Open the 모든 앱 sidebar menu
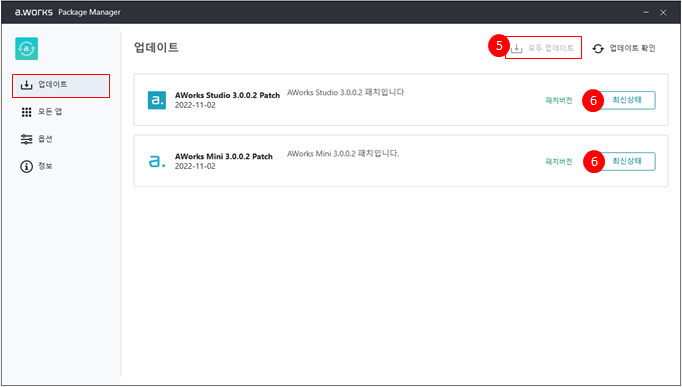 tap(42, 112)
